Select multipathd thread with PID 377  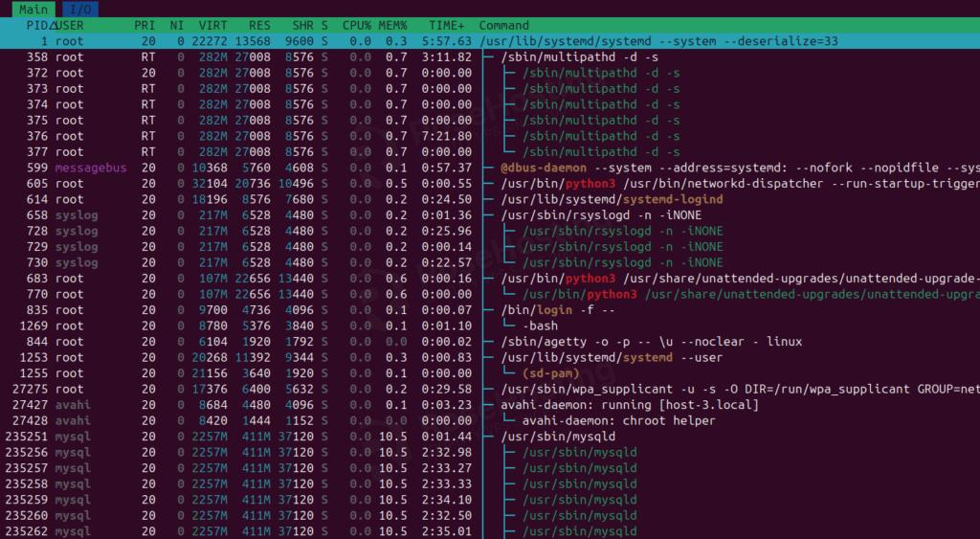[490, 152]
